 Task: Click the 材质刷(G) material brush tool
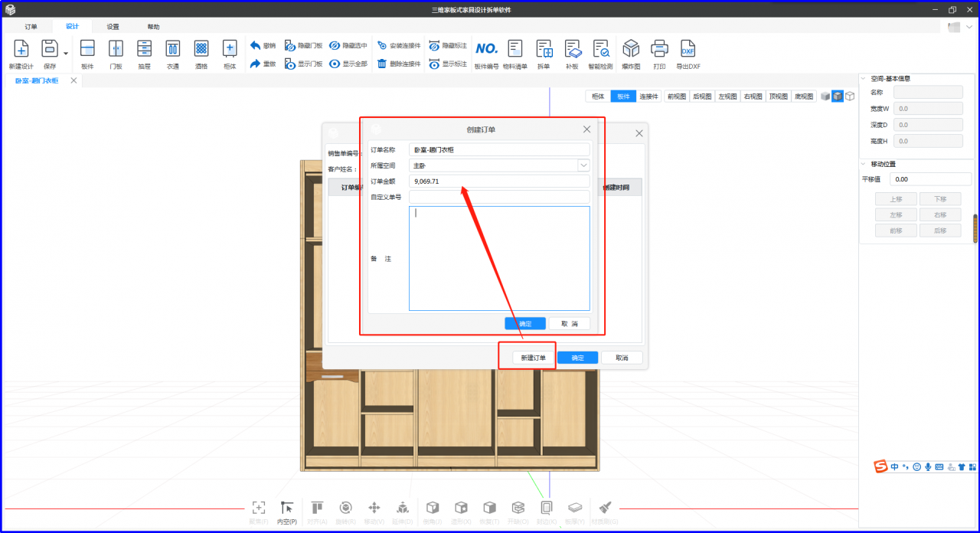pyautogui.click(x=605, y=512)
